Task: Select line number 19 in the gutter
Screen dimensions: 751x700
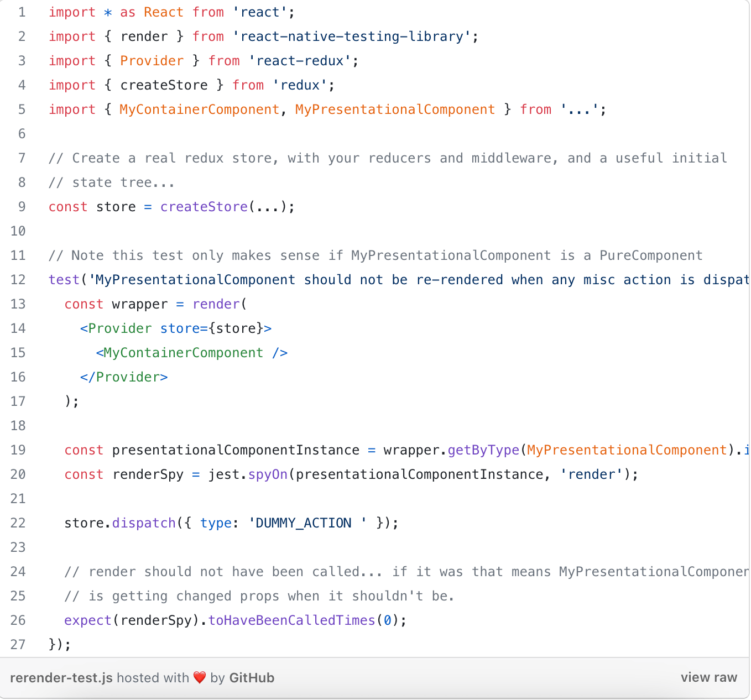Action: point(18,450)
